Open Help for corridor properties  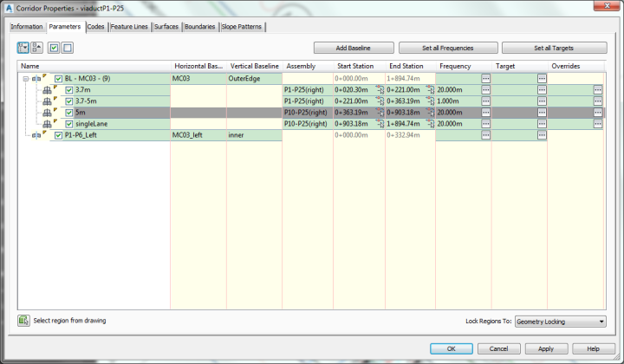pos(594,349)
